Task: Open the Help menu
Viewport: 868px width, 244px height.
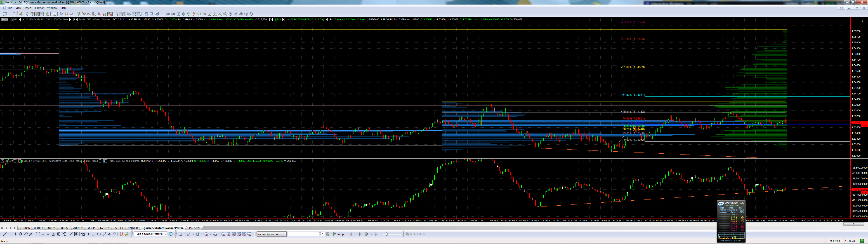Action: (63, 8)
